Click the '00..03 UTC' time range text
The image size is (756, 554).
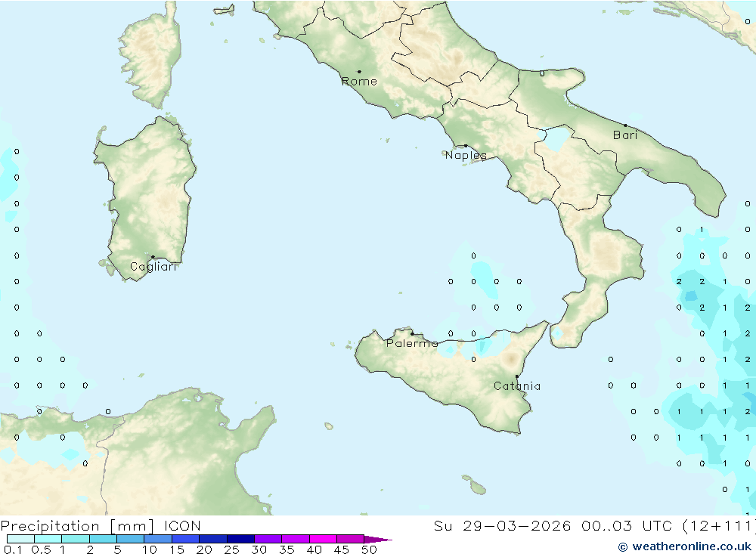628,526
